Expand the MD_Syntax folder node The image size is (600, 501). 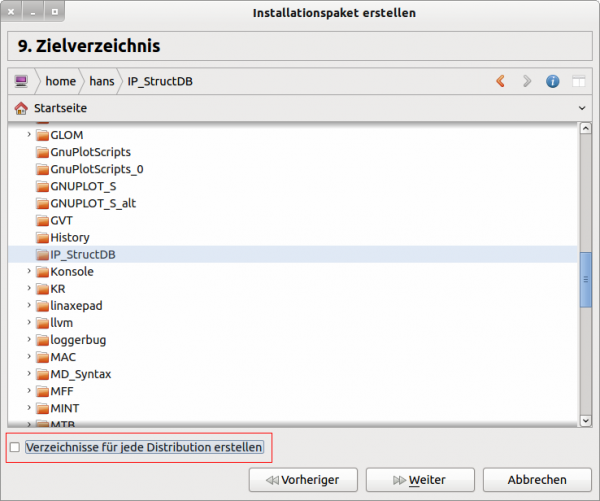[x=29, y=374]
